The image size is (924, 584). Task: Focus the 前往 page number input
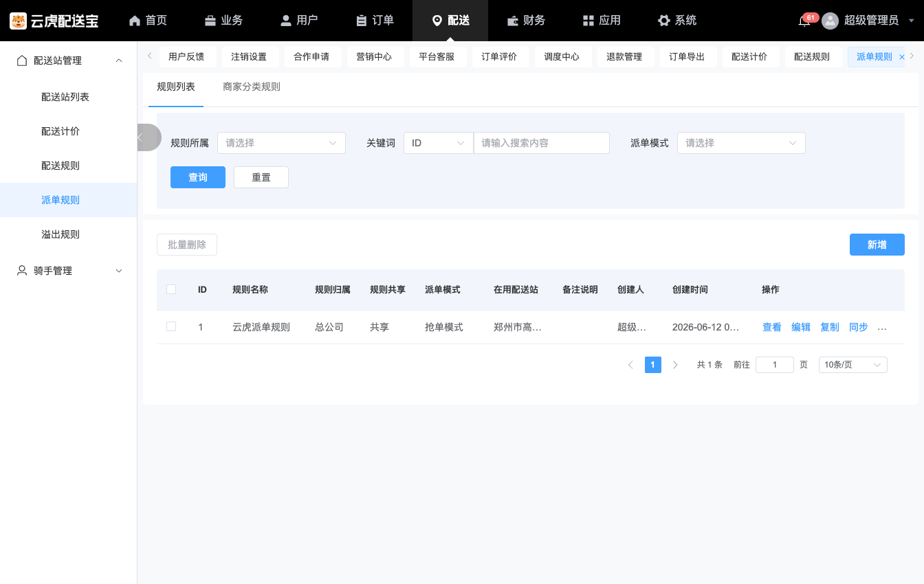click(x=775, y=365)
